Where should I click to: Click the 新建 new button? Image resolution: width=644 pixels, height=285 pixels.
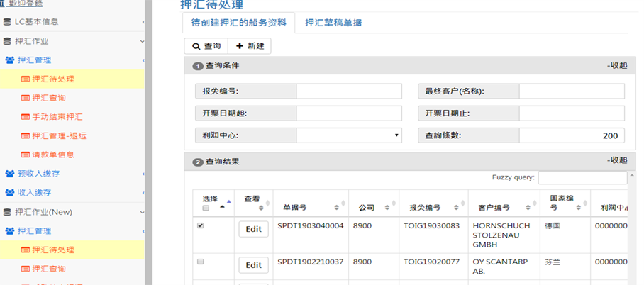coord(249,46)
